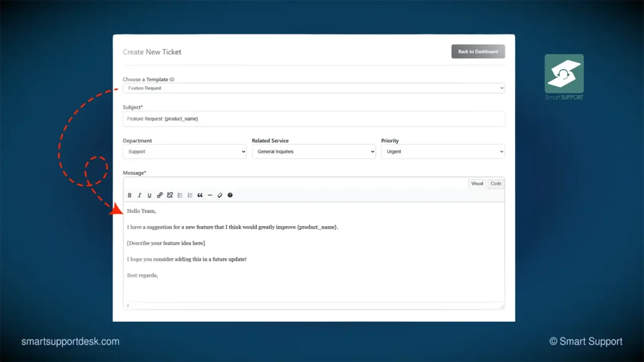Select the Visual editor tab
Screen dimensions: 644x362
pos(477,184)
